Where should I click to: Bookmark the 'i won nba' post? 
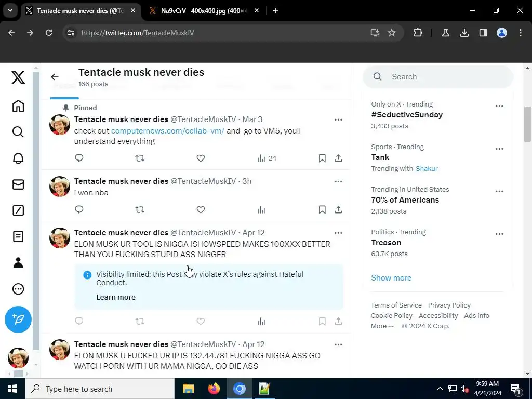click(322, 209)
